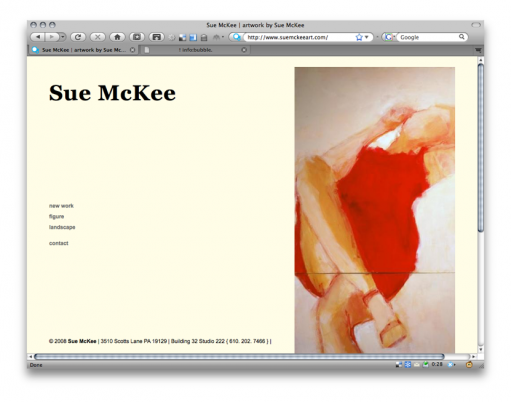This screenshot has width=511, height=402.
Task: Click the URL address field
Action: tap(299, 37)
